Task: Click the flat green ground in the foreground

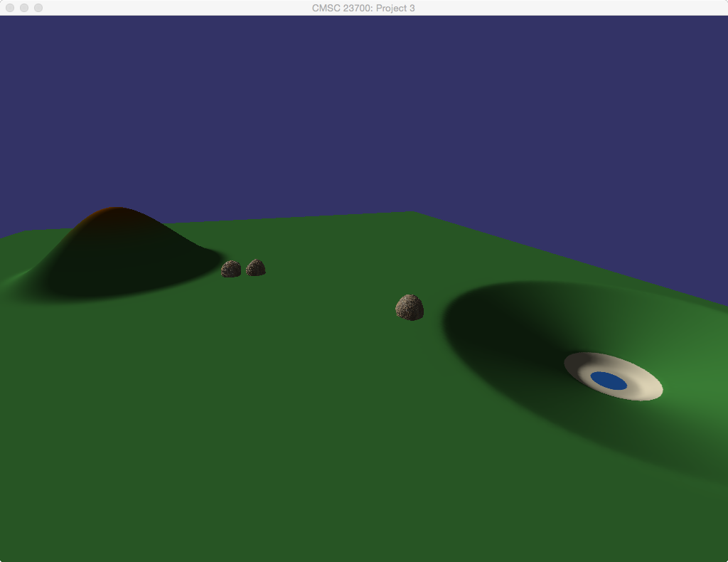Action: tap(284, 462)
